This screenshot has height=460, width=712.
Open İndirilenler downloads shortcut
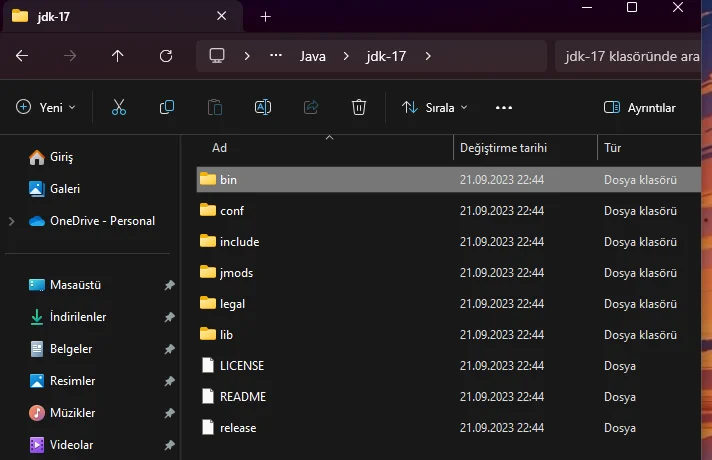67,317
